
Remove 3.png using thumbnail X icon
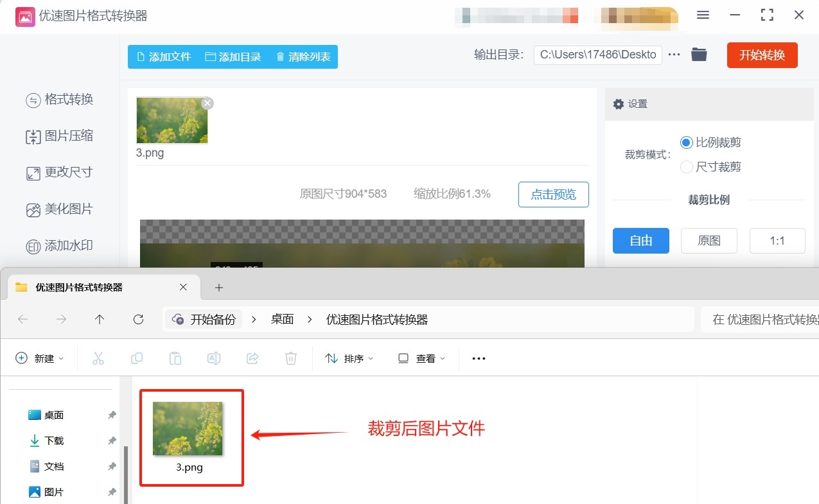coord(207,103)
